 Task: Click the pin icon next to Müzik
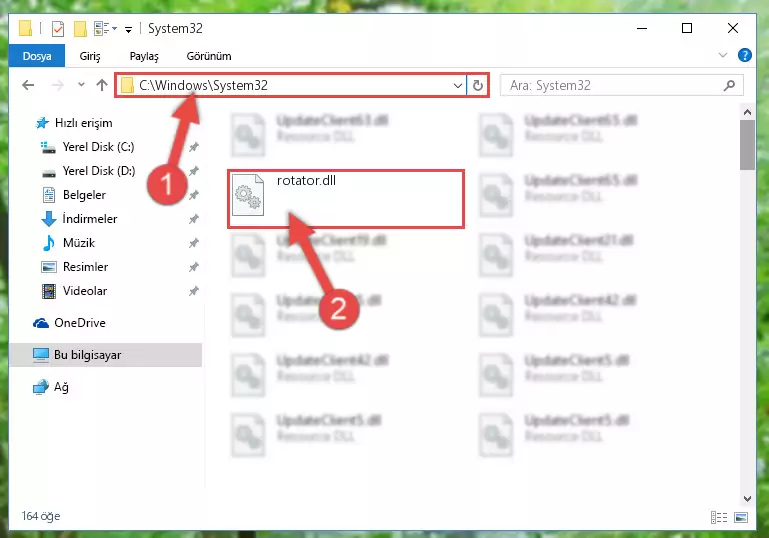pyautogui.click(x=194, y=243)
